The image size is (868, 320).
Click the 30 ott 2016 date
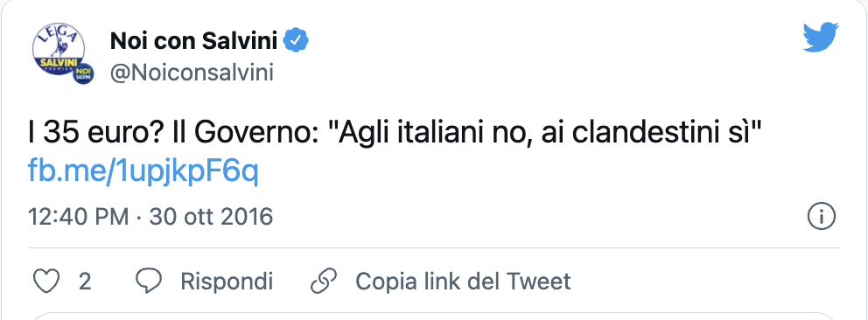click(x=211, y=216)
